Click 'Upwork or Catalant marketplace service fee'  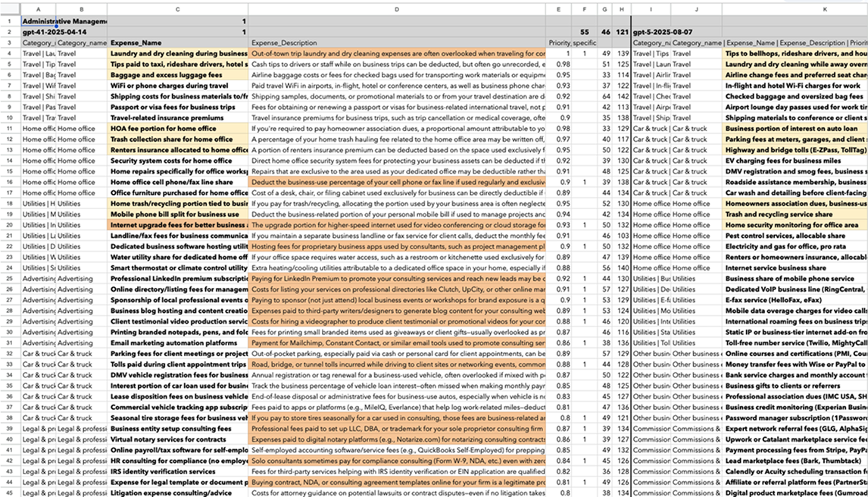click(795, 439)
